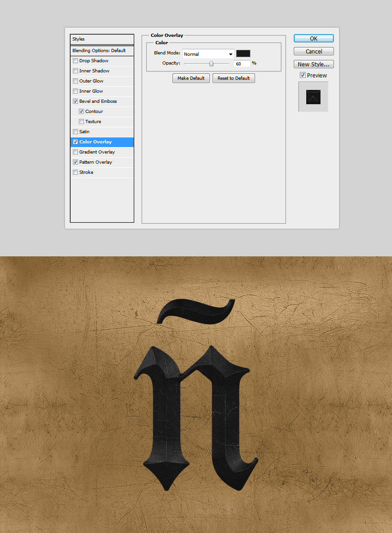This screenshot has width=392, height=533.
Task: Select the Inner Glow label
Action: click(x=91, y=91)
